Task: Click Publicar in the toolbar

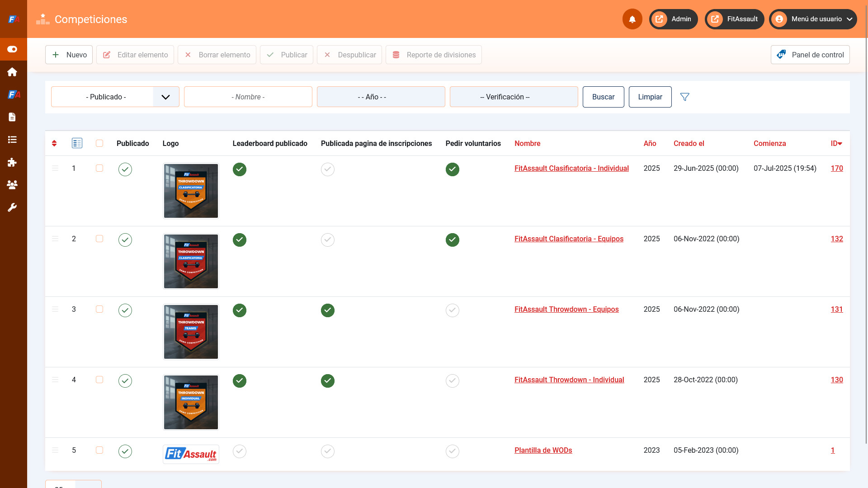Action: (287, 55)
